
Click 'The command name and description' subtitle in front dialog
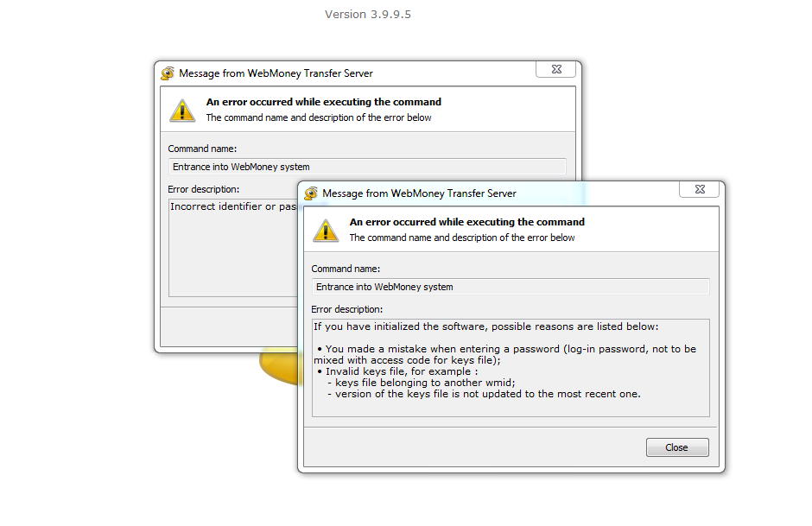click(462, 238)
